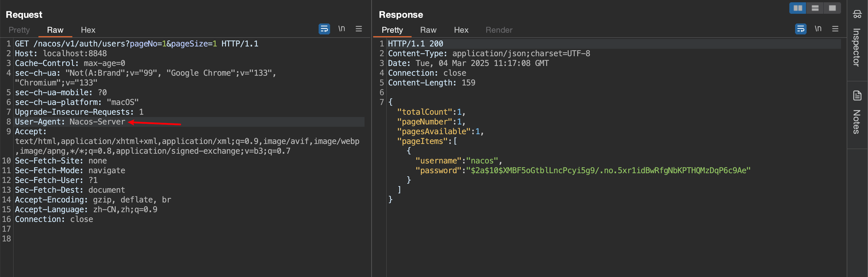Screen dimensions: 868x277
Task: Toggle word wrap in Response panel
Action: click(801, 29)
